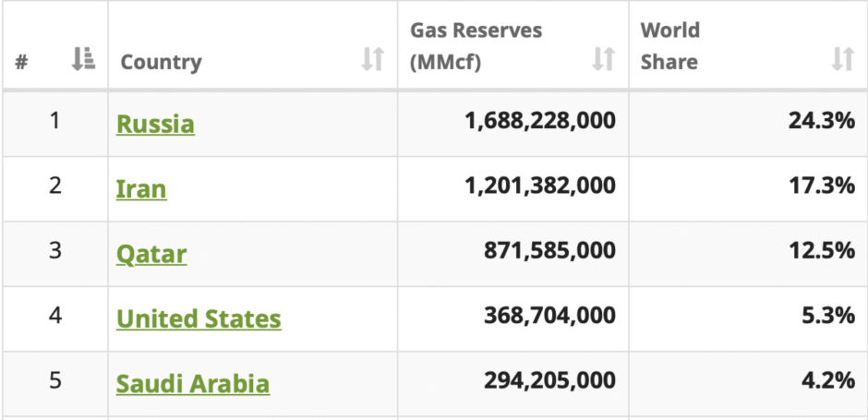Click the Gas Reserves column sort arrows
The width and height of the screenshot is (868, 420).
[x=603, y=61]
